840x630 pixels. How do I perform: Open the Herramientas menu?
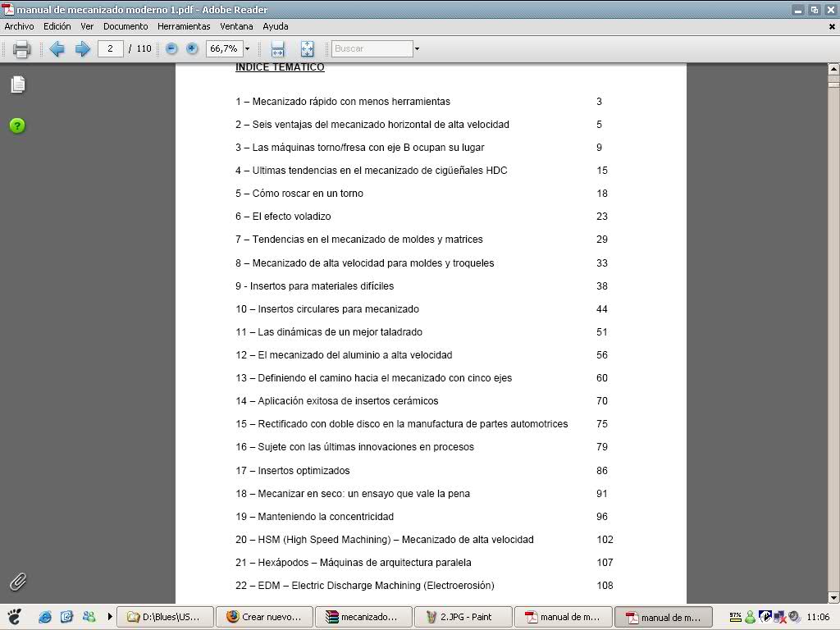point(184,26)
